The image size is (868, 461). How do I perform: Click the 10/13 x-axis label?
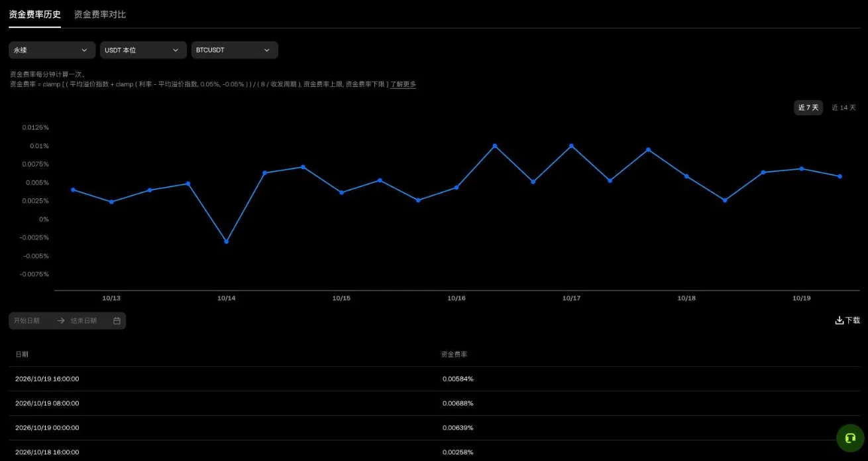click(x=111, y=298)
